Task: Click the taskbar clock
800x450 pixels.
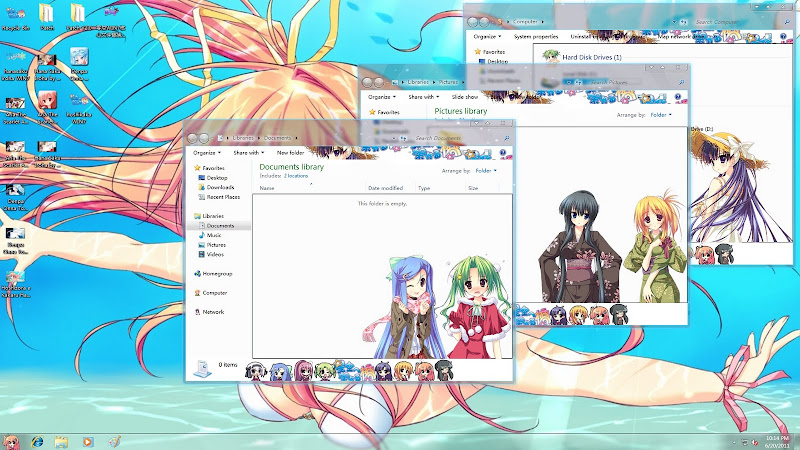Action: (x=777, y=442)
